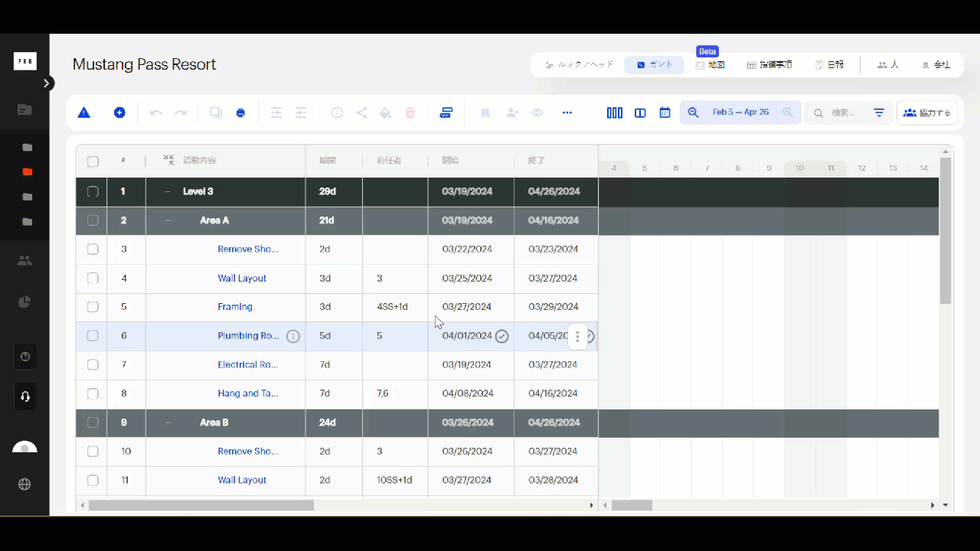Open the 指標事項 tab

[769, 65]
